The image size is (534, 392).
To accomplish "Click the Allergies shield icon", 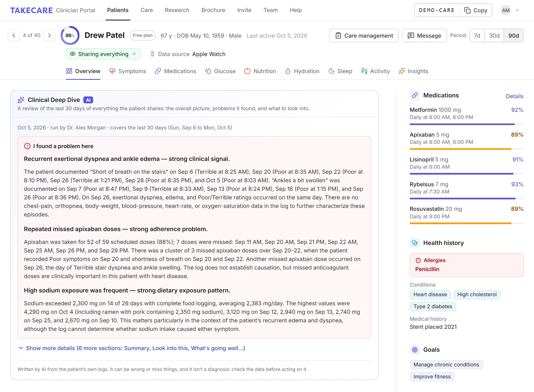I will tap(418, 260).
